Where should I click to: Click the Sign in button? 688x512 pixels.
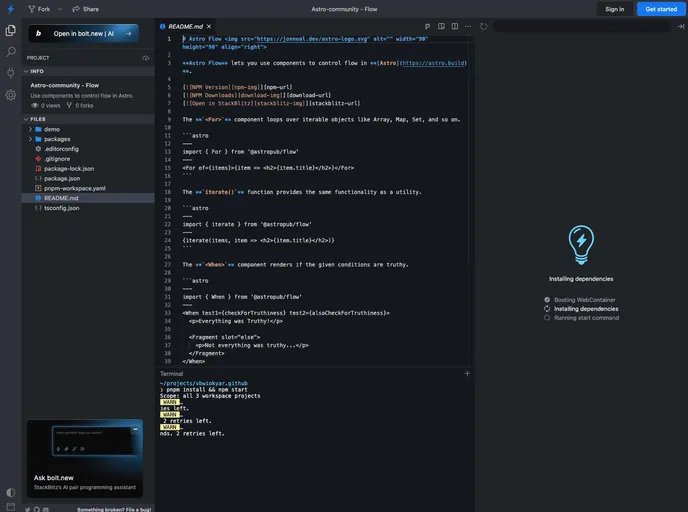(614, 9)
